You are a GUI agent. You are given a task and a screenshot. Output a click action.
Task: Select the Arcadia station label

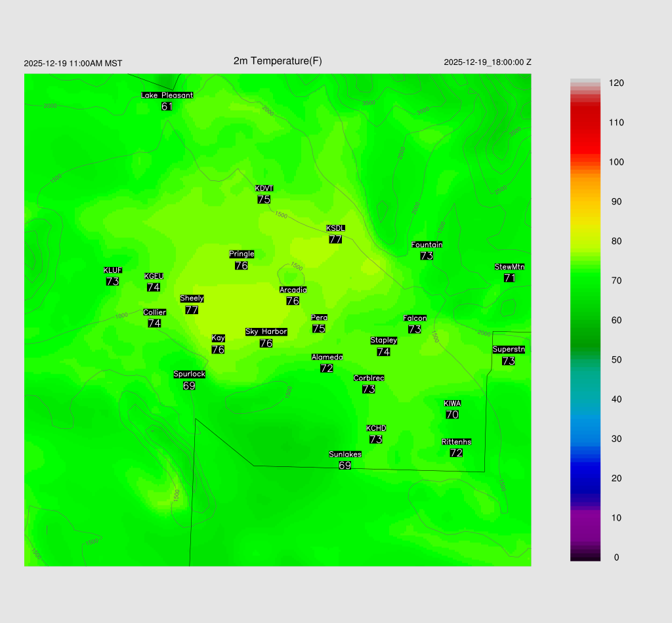point(293,290)
